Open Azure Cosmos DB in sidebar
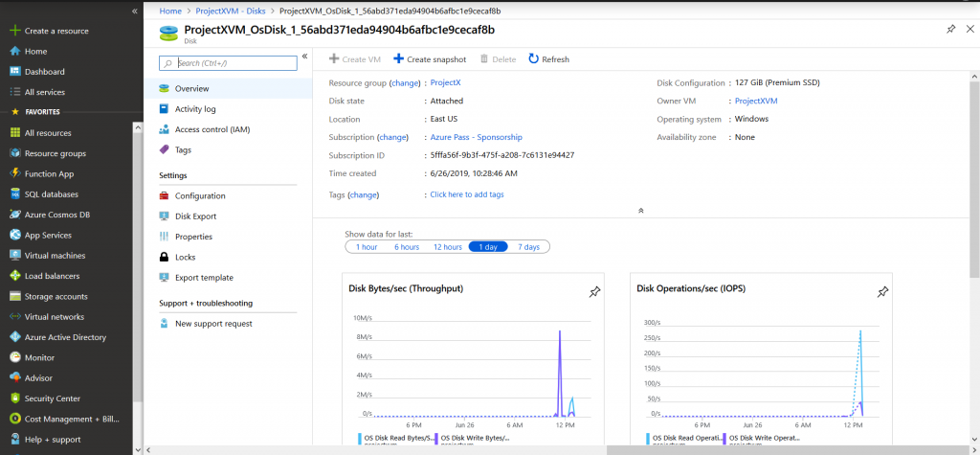 point(56,215)
